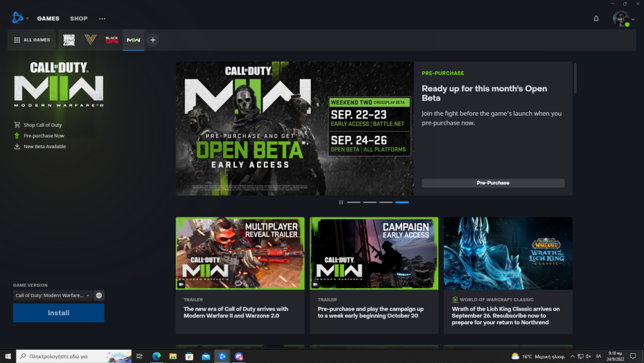Screen dimensions: 644x363
Task: Open the chat app icon on taskbar
Action: point(239,356)
